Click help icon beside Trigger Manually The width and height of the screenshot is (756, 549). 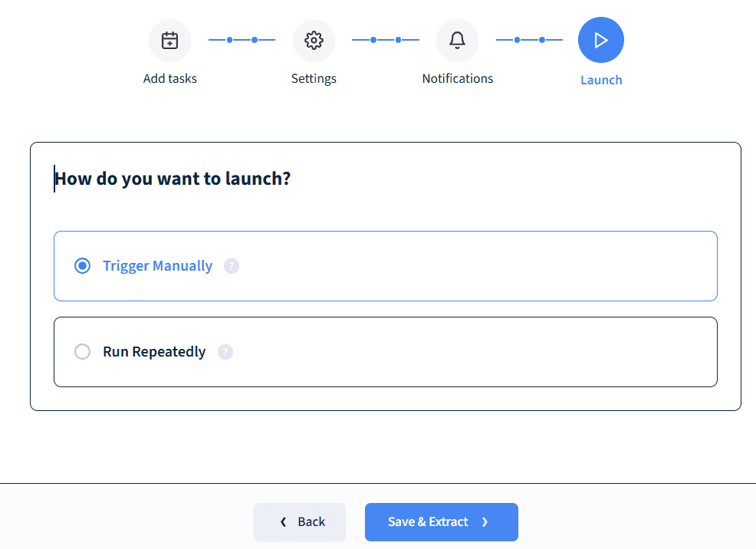coord(232,266)
